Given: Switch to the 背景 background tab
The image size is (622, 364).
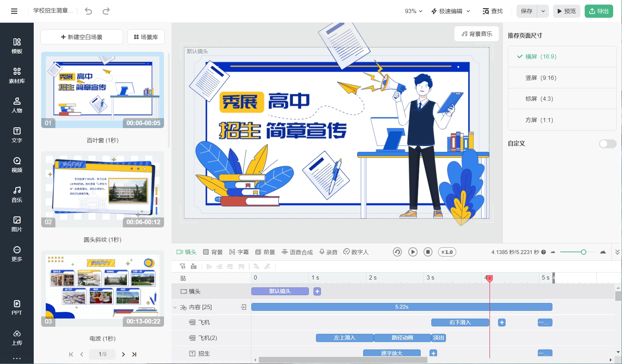Looking at the screenshot, I should [213, 252].
